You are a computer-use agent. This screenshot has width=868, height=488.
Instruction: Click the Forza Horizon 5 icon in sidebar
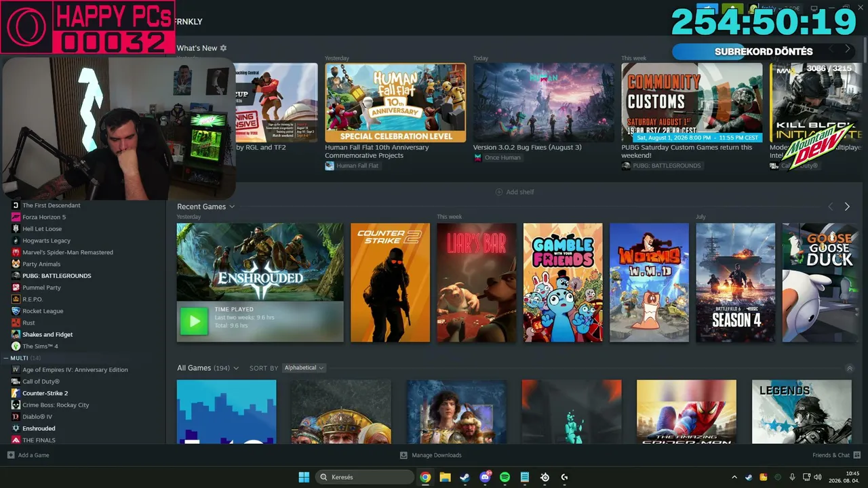click(x=16, y=217)
